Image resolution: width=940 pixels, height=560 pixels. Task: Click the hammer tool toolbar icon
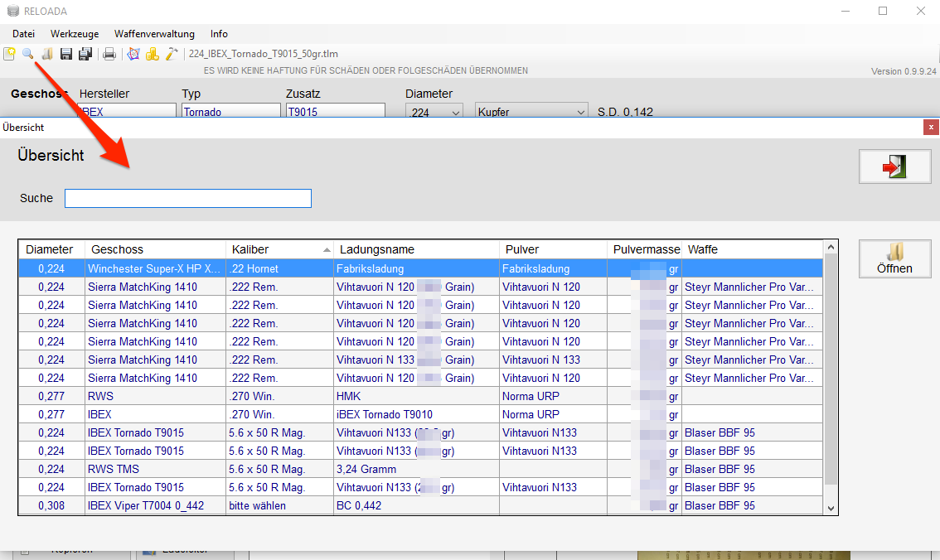click(x=172, y=54)
